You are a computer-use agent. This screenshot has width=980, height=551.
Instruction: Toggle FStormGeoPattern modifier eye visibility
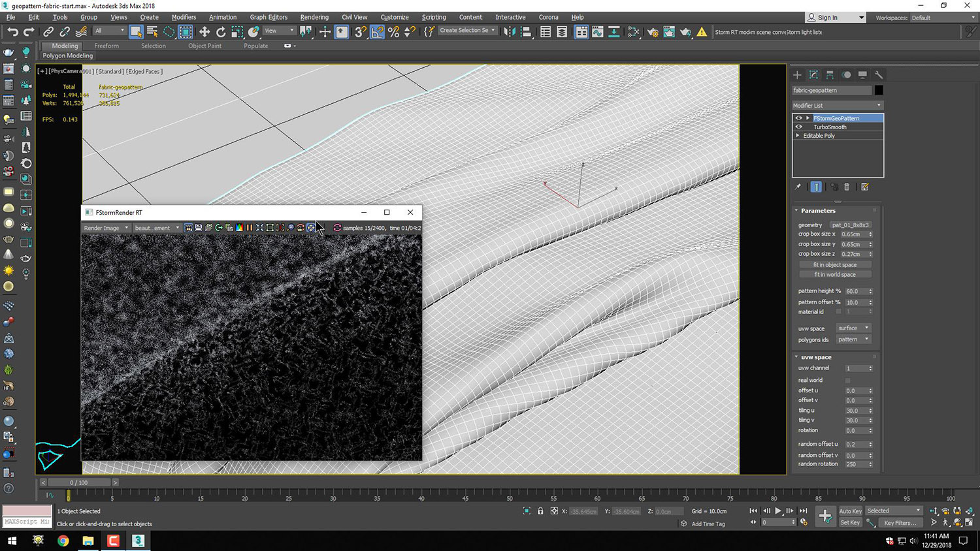click(798, 118)
